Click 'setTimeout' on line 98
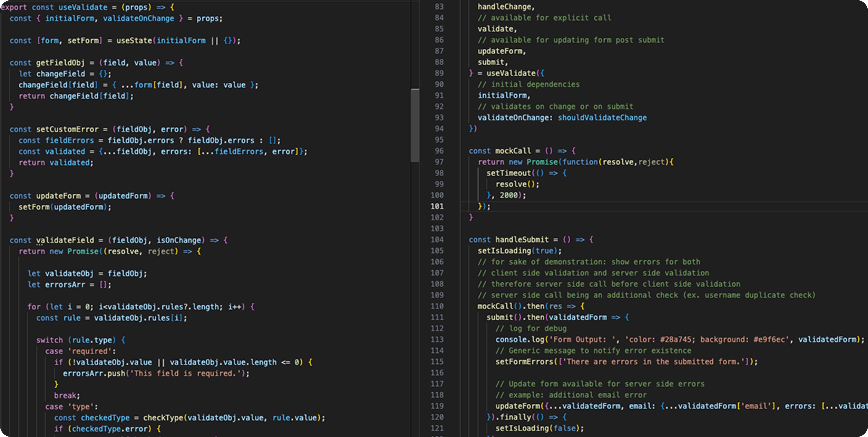Viewport: 868px width, 437px height. click(x=508, y=173)
